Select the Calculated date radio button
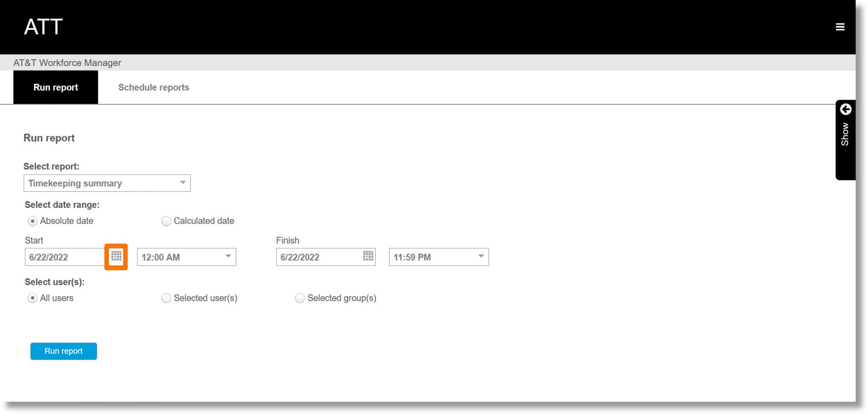868x414 pixels. tap(166, 221)
